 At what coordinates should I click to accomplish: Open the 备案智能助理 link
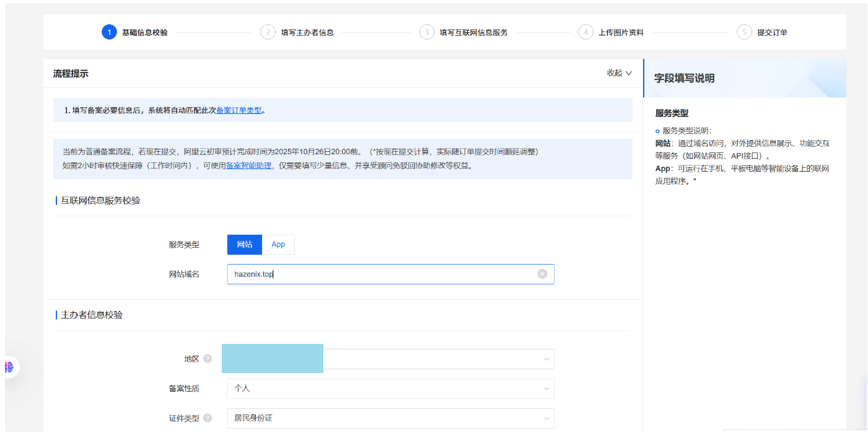[248, 165]
